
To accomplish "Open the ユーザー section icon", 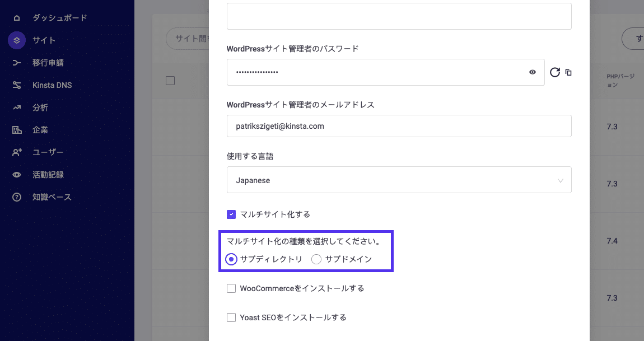I will pyautogui.click(x=16, y=152).
